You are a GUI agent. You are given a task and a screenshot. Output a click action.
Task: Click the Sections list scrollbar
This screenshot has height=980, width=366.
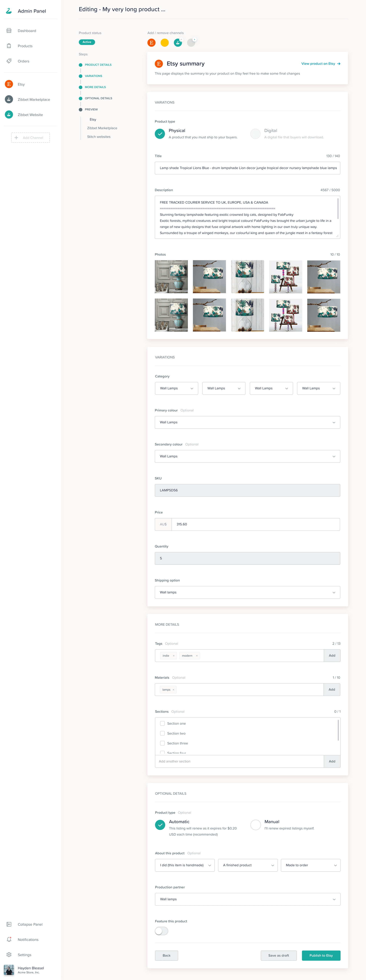click(x=338, y=730)
